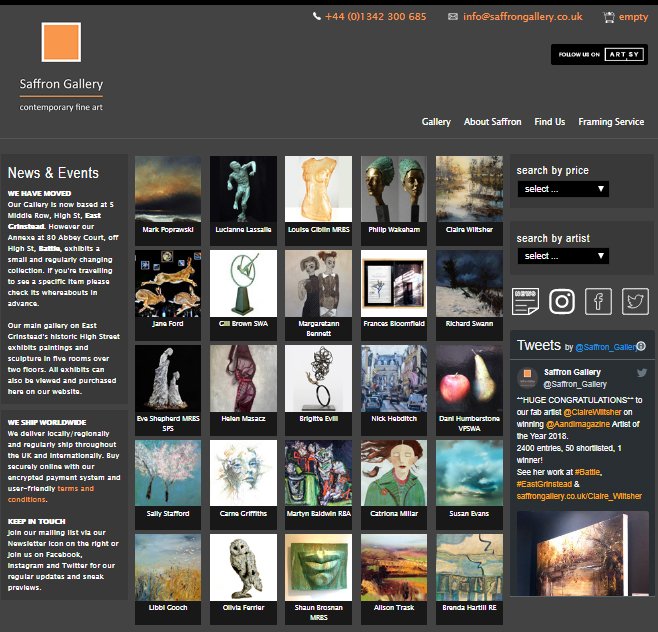
Task: Click the Tweets info icon
Action: point(641,346)
